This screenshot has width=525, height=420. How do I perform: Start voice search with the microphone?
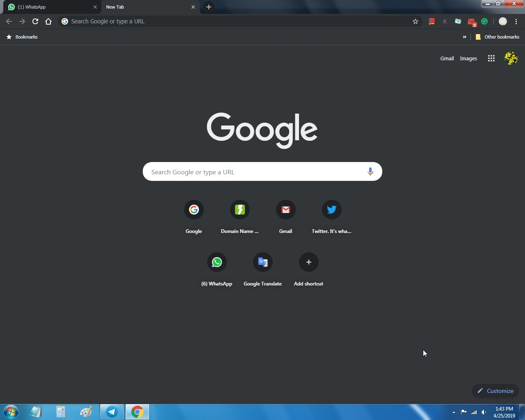click(370, 171)
